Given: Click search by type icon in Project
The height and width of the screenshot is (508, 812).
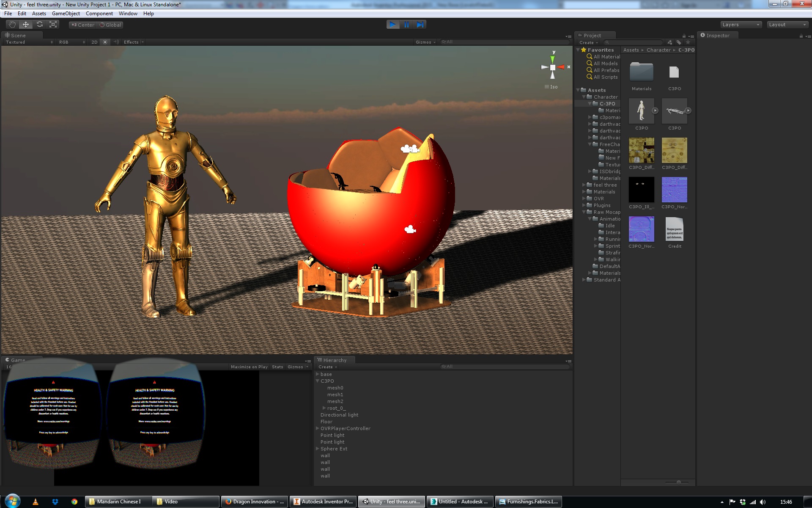Looking at the screenshot, I should click(669, 42).
